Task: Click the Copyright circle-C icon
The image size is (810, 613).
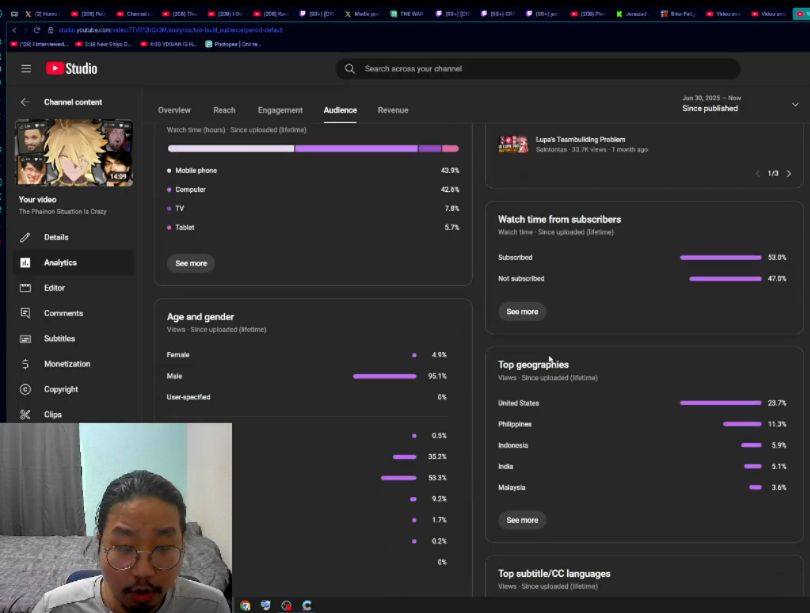Action: 25,389
